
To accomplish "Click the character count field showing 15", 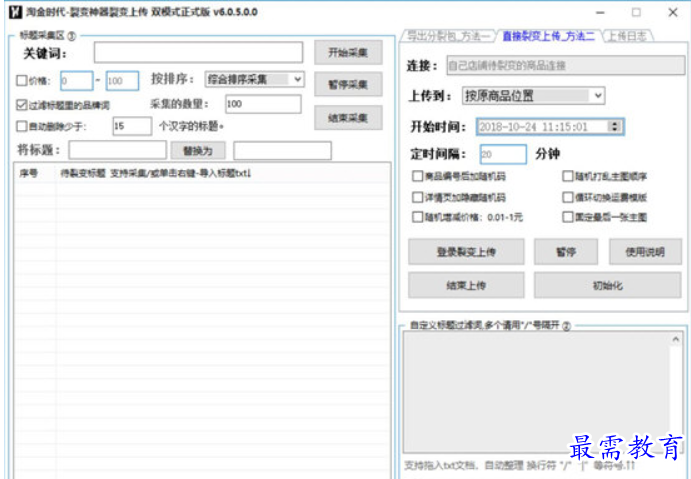I will tap(132, 126).
